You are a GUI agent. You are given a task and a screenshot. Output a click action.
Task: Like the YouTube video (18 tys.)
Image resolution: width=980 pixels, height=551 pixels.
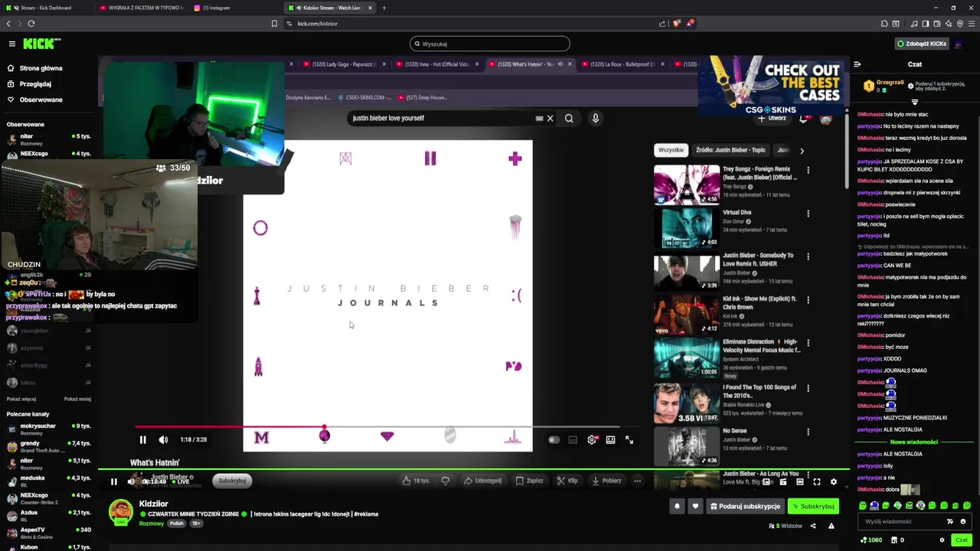(x=416, y=481)
